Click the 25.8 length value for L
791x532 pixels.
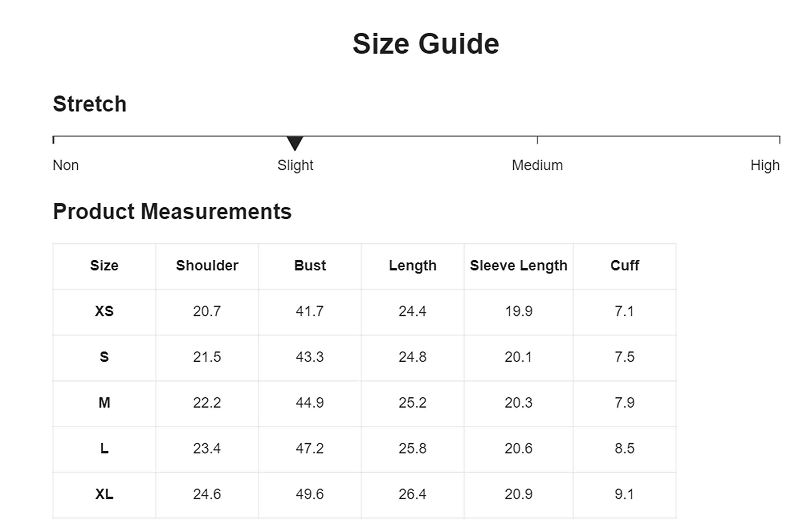pos(412,449)
